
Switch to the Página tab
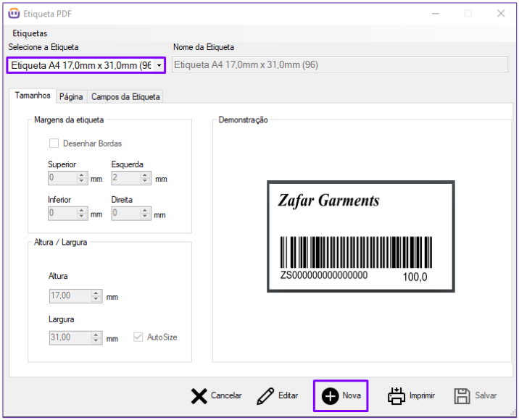pyautogui.click(x=71, y=96)
